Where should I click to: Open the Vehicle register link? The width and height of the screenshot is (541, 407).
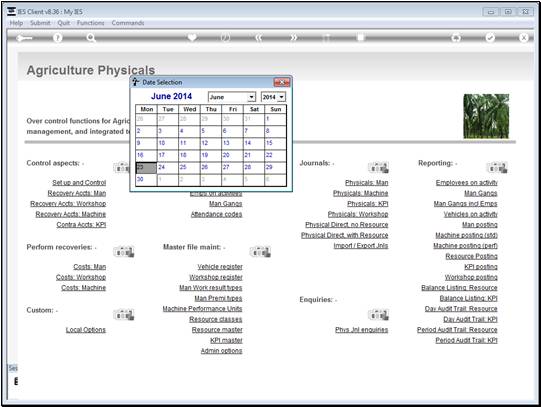(x=220, y=267)
